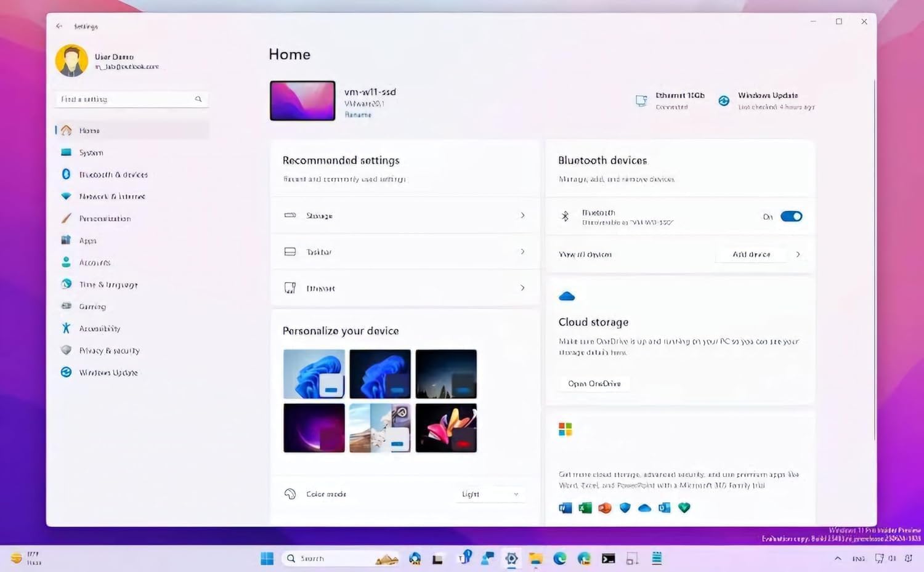Screen dimensions: 924x572
Task: Turn off the Bluetooth toggle switch
Action: [x=791, y=216]
